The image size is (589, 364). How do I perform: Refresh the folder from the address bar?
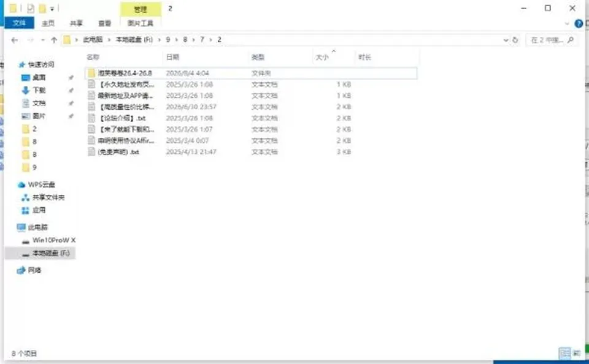pyautogui.click(x=515, y=40)
